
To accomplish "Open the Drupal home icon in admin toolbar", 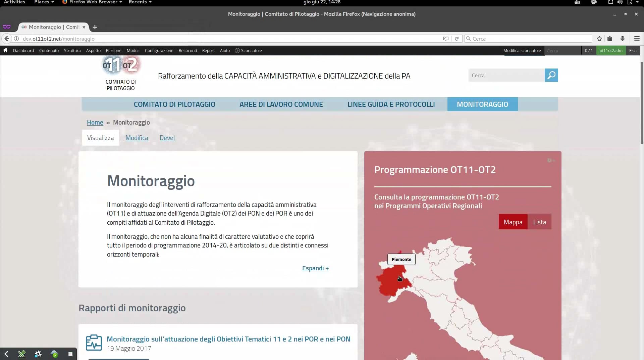I will point(5,50).
